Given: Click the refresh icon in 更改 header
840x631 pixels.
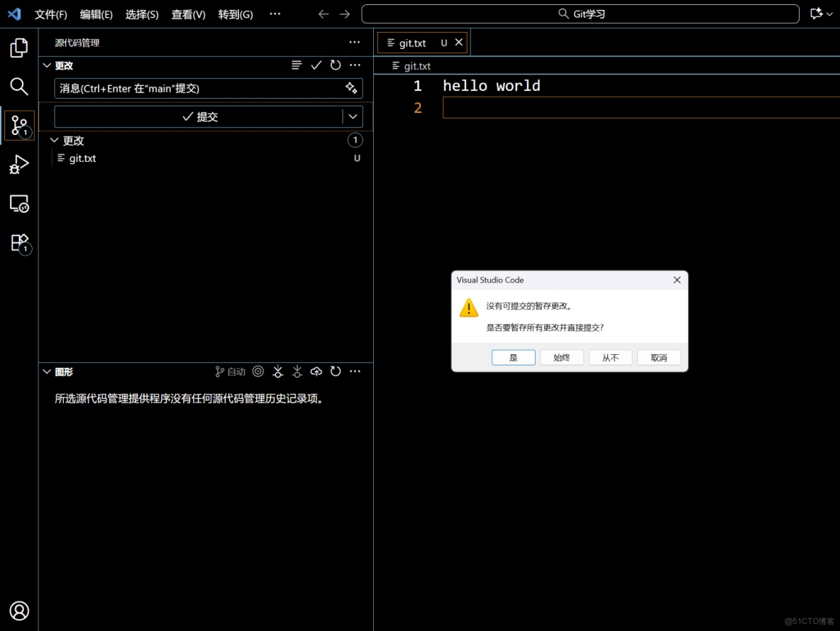Looking at the screenshot, I should [x=335, y=65].
